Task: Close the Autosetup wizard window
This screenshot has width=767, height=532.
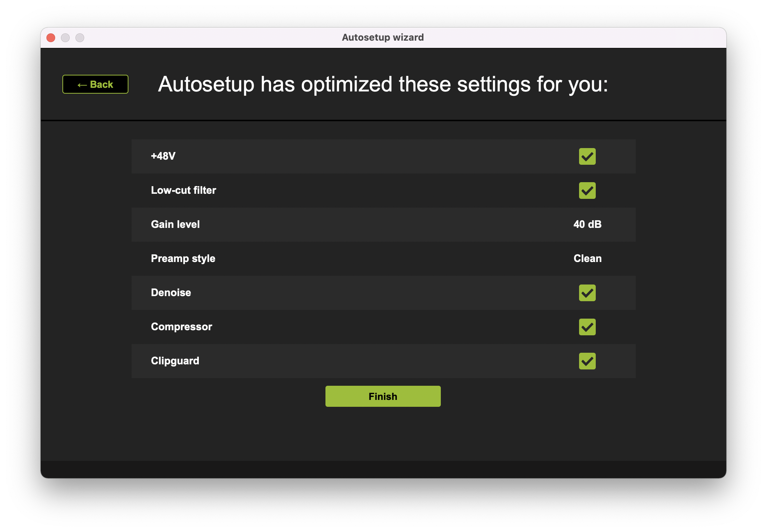Action: coord(51,38)
